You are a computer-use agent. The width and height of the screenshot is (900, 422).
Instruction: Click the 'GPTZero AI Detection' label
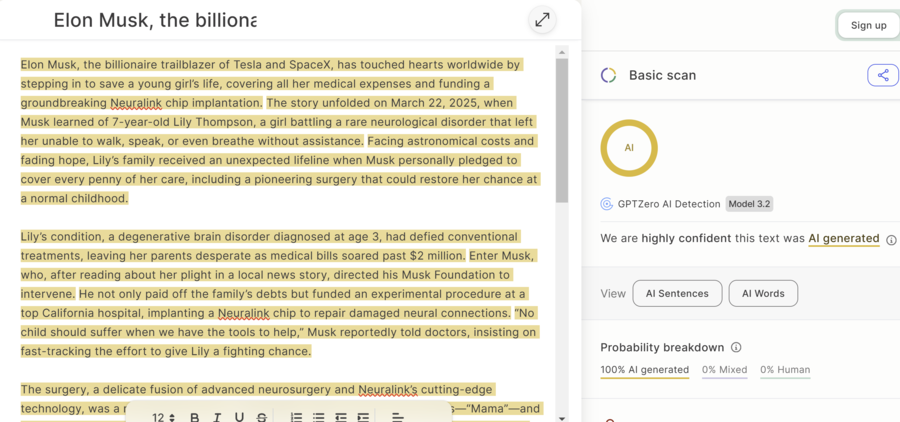[x=669, y=204]
